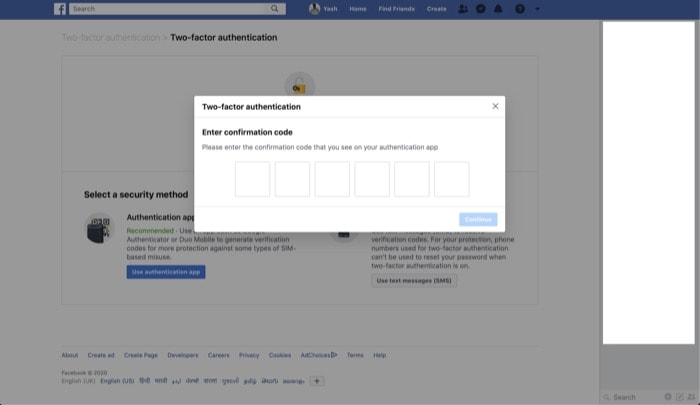
Task: Go to Home in the top bar
Action: click(x=358, y=9)
